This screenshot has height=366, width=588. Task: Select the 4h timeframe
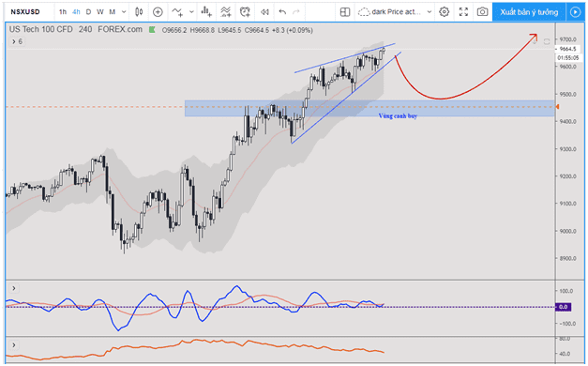[76, 12]
